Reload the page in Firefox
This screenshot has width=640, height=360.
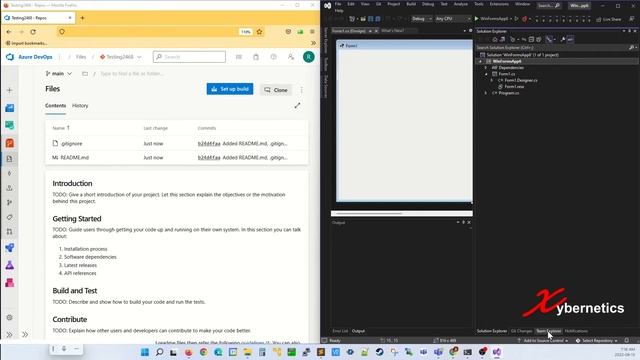33,32
